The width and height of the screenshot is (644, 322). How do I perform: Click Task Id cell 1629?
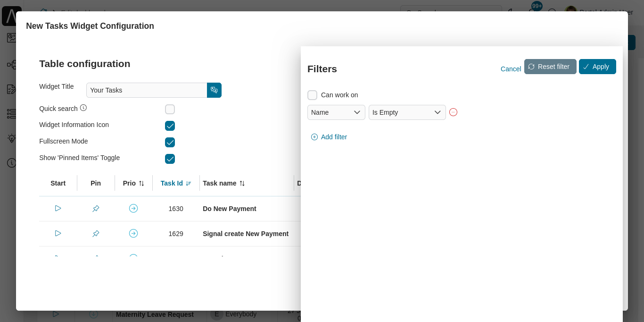click(176, 234)
